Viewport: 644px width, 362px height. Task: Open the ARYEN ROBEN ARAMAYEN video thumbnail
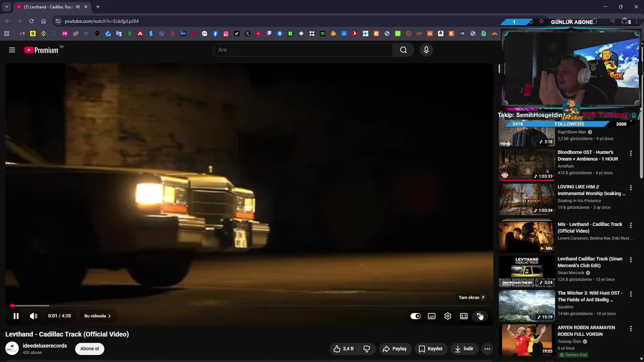(527, 340)
